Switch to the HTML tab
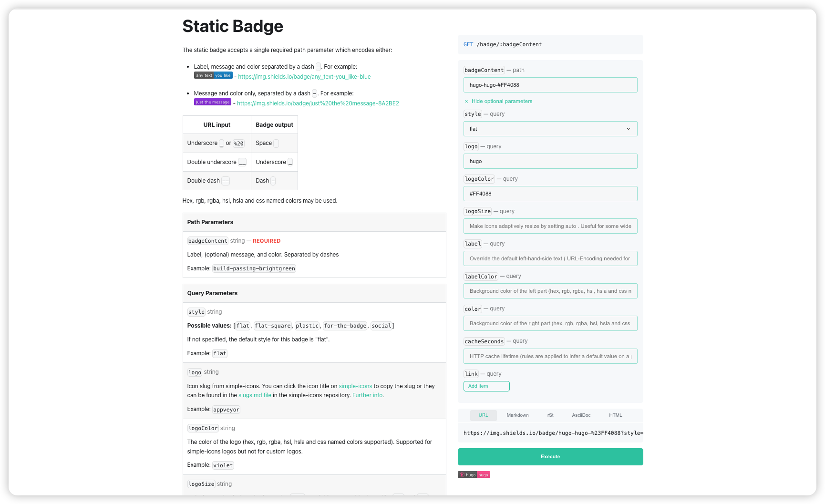Image resolution: width=825 pixels, height=504 pixels. (615, 415)
